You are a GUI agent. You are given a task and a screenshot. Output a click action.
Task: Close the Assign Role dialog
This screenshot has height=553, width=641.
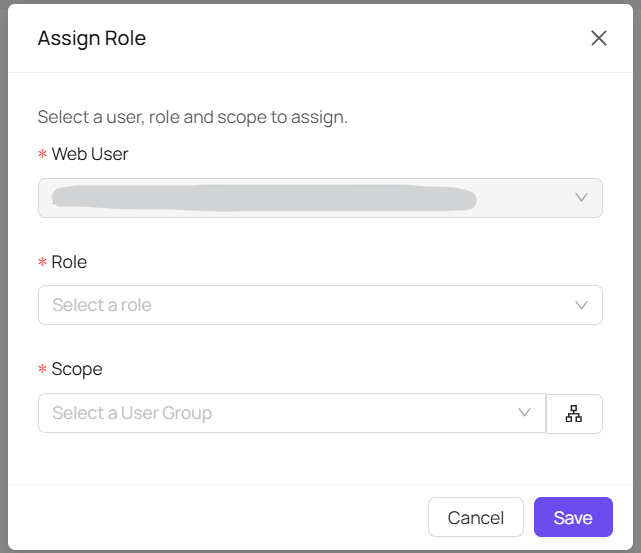point(598,38)
